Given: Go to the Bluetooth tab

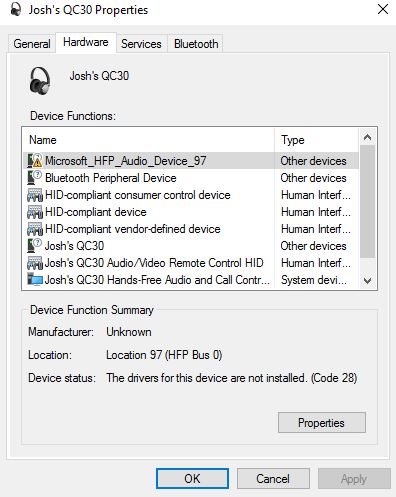Looking at the screenshot, I should tap(196, 44).
